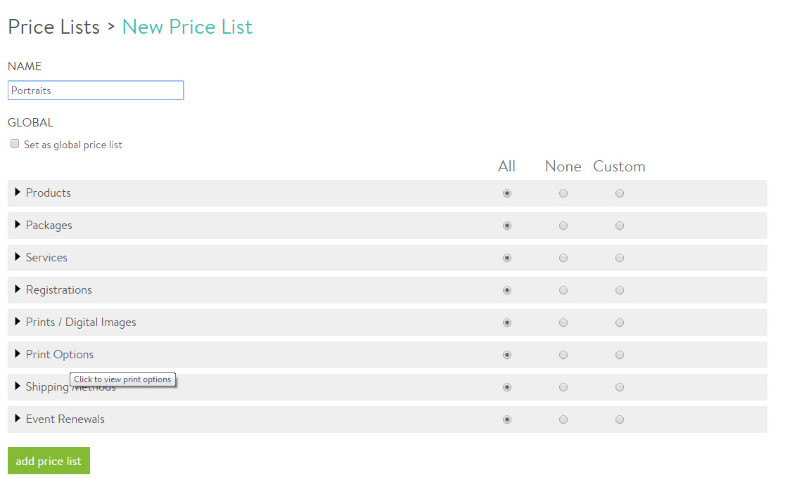Screen dimensions: 785x489
Task: Expand the Print Options arrow
Action: tap(18, 354)
